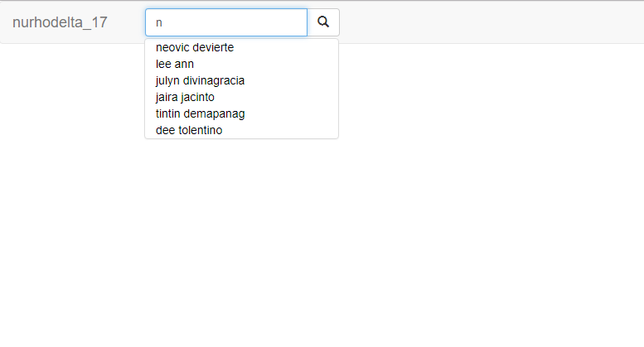The height and width of the screenshot is (347, 644).
Task: Click the last suggestion dee tolentino
Action: (x=189, y=130)
